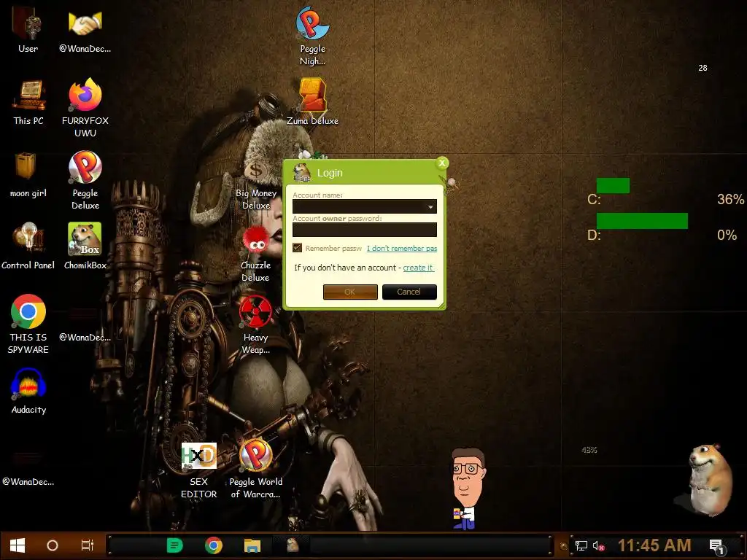Click the Windows Start button
Viewport: 747px width, 560px height.
coord(18,545)
